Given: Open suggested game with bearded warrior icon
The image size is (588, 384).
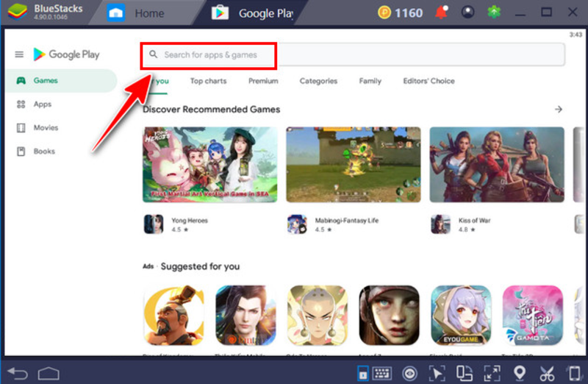Looking at the screenshot, I should click(174, 316).
